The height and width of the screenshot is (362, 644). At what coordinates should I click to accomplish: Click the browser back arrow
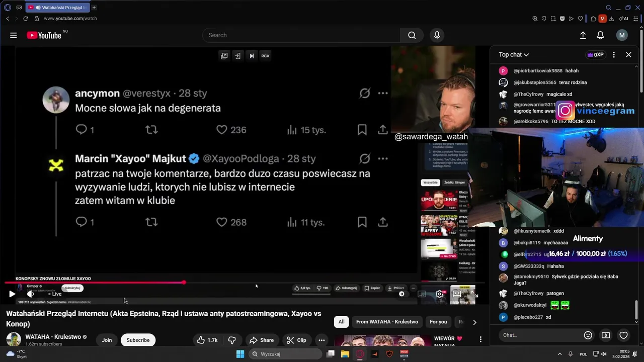point(8,19)
